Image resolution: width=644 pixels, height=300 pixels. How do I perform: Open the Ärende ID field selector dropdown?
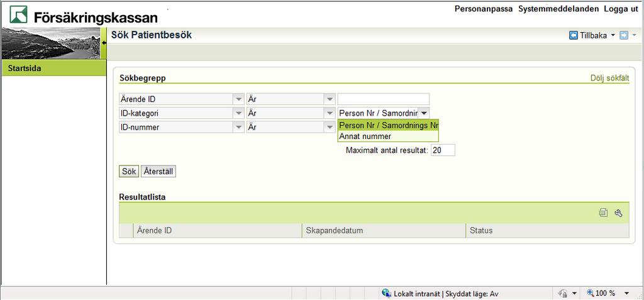tap(238, 99)
